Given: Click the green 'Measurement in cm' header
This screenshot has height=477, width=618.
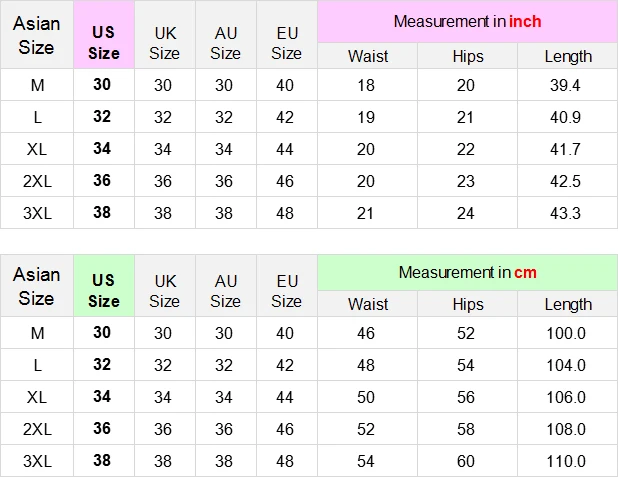Looking at the screenshot, I should (467, 272).
